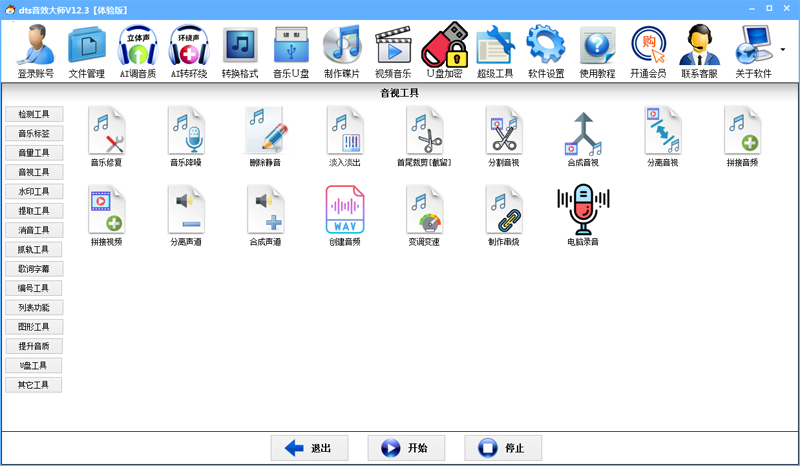800x466 pixels.
Task: Open U盘加密 USB encryption tool
Action: point(444,52)
